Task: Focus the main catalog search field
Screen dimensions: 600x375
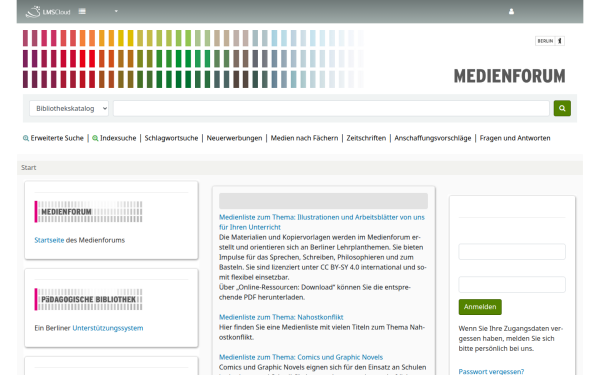Action: (331, 109)
